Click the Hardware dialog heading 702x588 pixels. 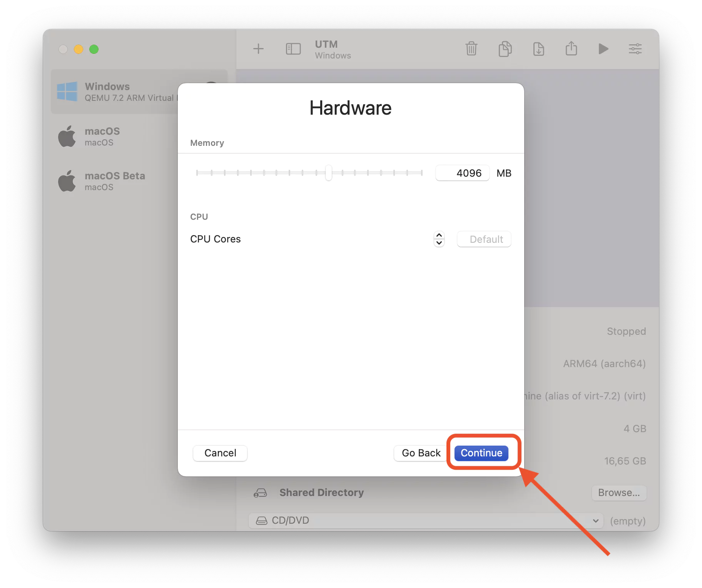click(351, 108)
